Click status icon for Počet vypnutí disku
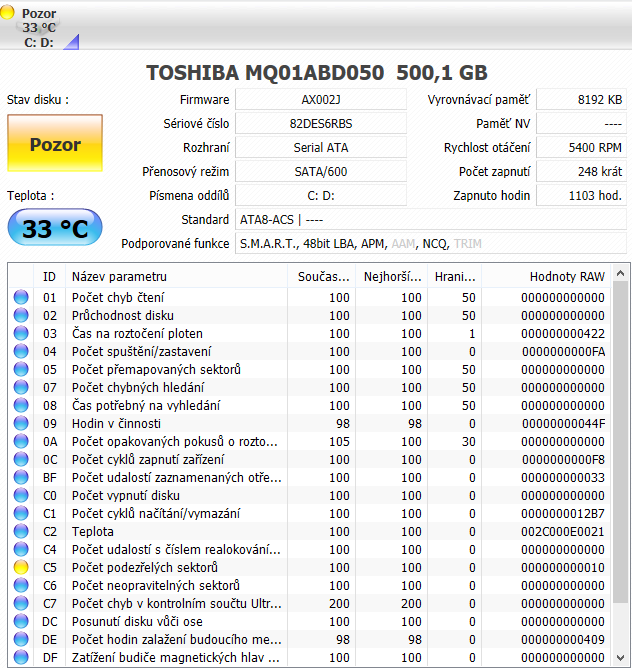Image resolution: width=632 pixels, height=668 pixels. 21,495
